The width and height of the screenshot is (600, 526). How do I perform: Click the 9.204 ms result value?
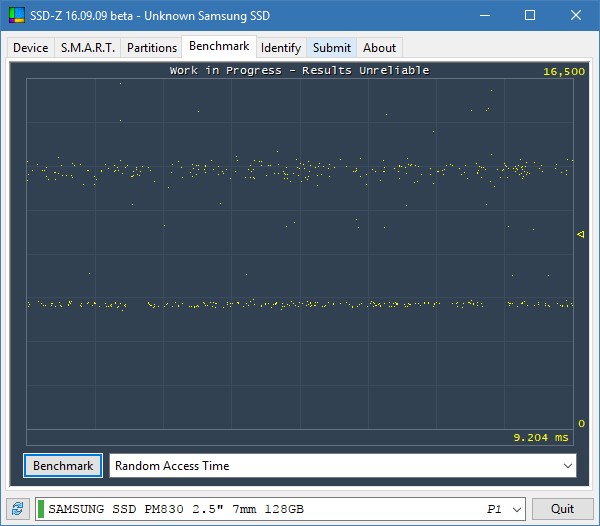[541, 437]
